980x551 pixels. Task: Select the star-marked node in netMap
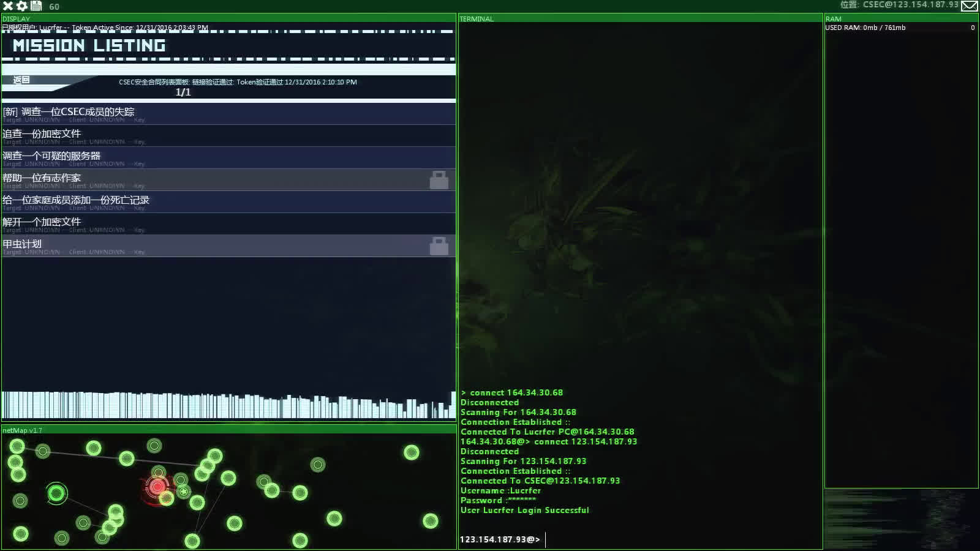click(x=183, y=491)
